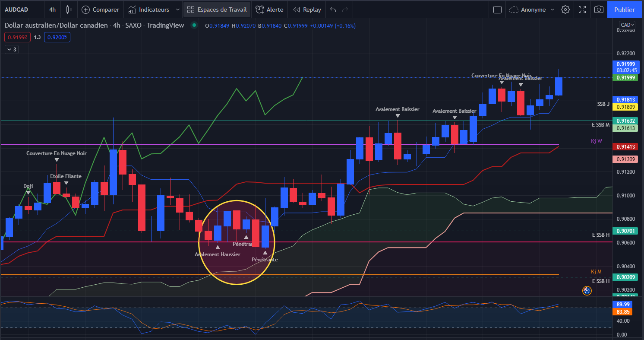This screenshot has height=340, width=644.
Task: Click the undo arrow icon
Action: (333, 10)
